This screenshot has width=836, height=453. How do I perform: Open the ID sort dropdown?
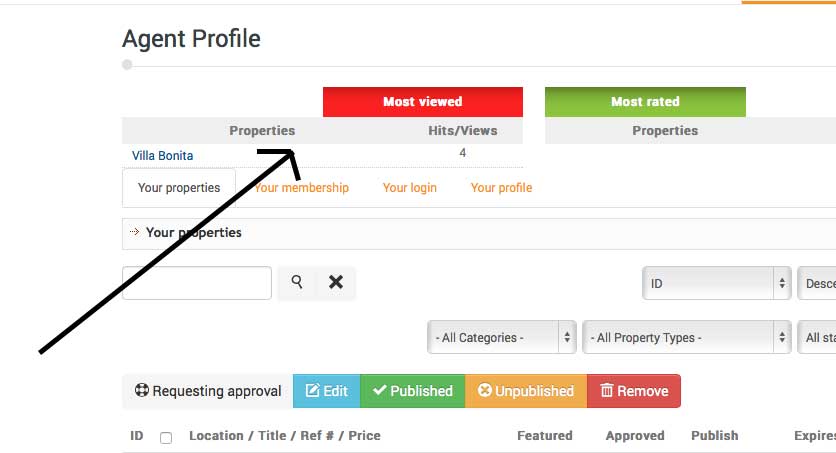tap(717, 284)
